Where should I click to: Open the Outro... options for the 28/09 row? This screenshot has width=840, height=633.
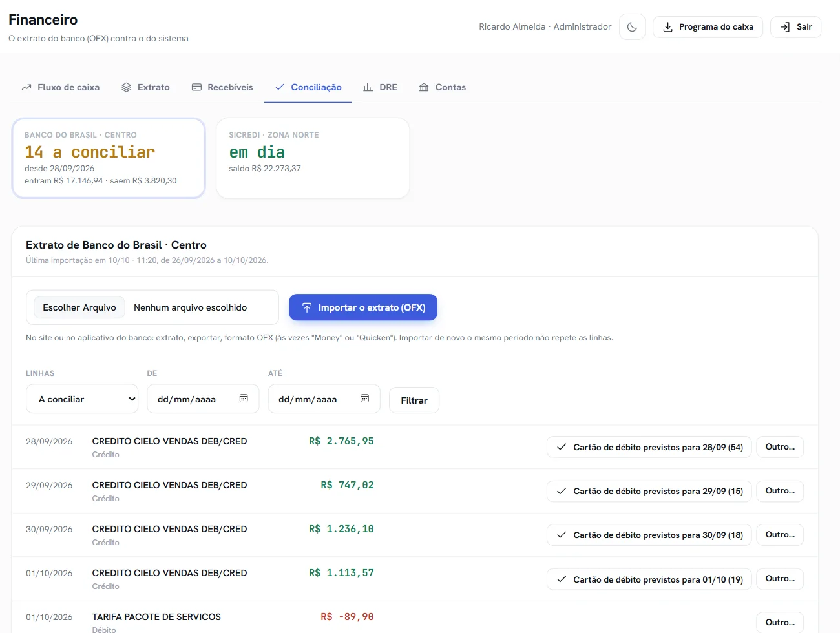pos(780,447)
